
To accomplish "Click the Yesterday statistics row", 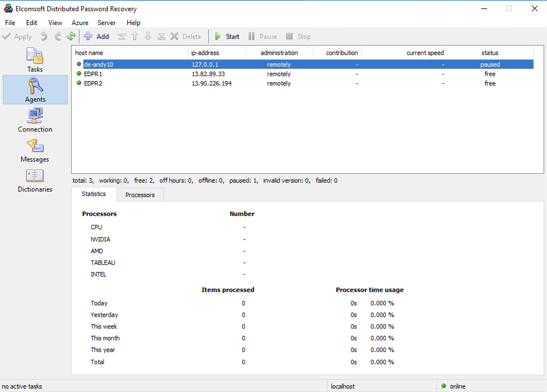I will [104, 315].
